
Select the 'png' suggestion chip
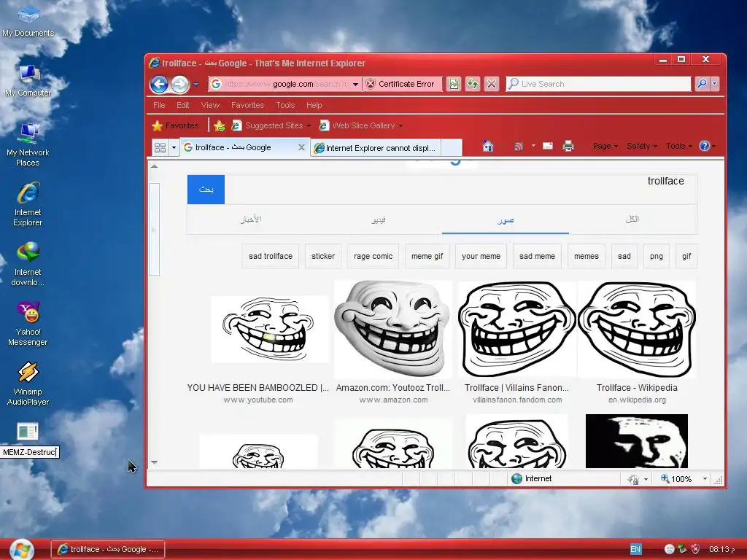(x=657, y=256)
